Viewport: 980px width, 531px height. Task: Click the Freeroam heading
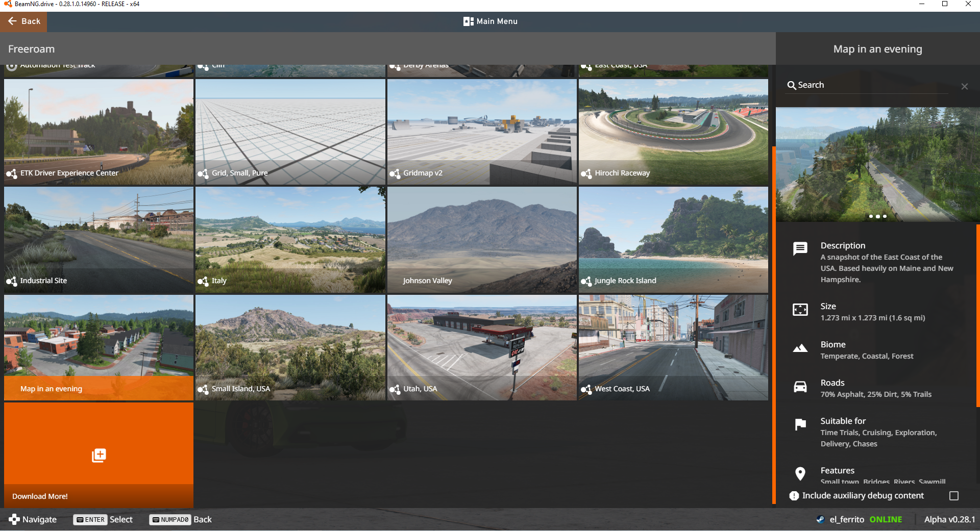pyautogui.click(x=31, y=49)
